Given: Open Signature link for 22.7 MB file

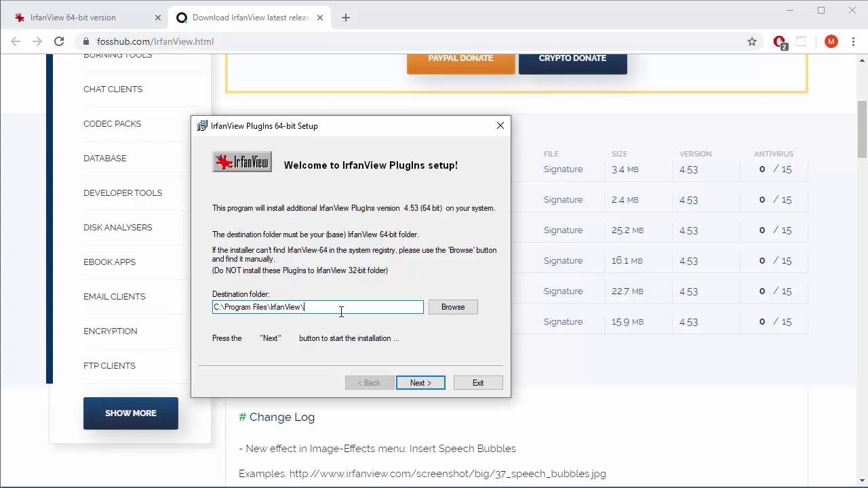Looking at the screenshot, I should coord(563,291).
